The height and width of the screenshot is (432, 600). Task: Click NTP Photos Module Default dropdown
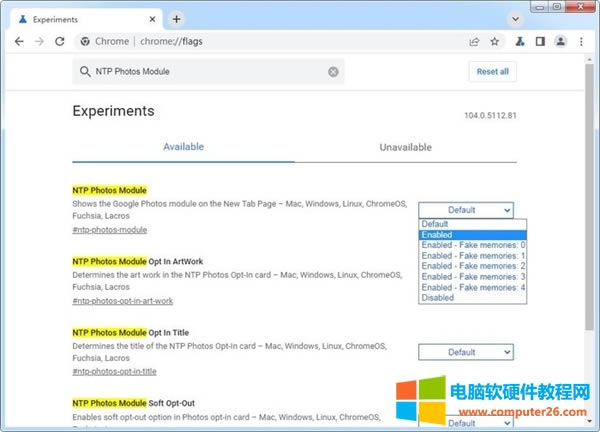tap(467, 210)
